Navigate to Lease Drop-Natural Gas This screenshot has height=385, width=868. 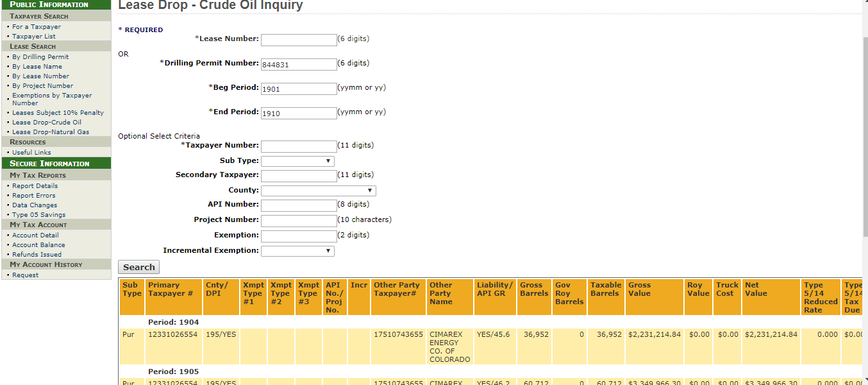pyautogui.click(x=51, y=132)
